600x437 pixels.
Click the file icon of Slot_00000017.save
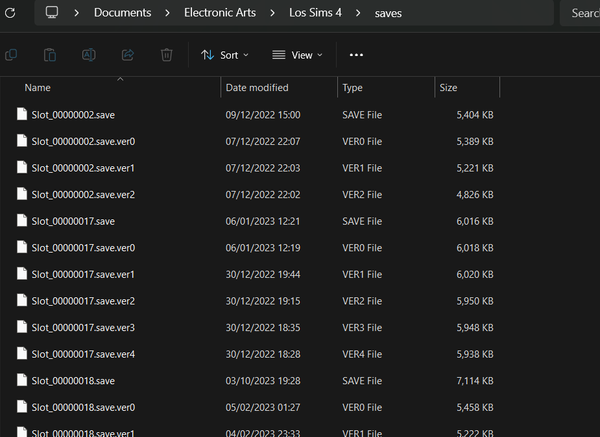pos(22,220)
